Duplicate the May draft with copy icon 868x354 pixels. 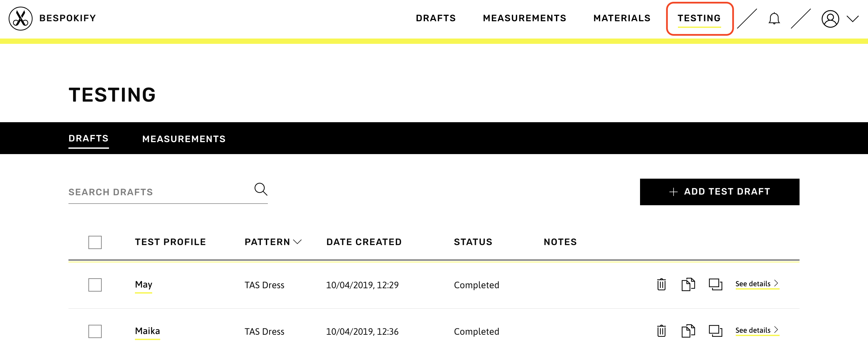click(x=688, y=285)
